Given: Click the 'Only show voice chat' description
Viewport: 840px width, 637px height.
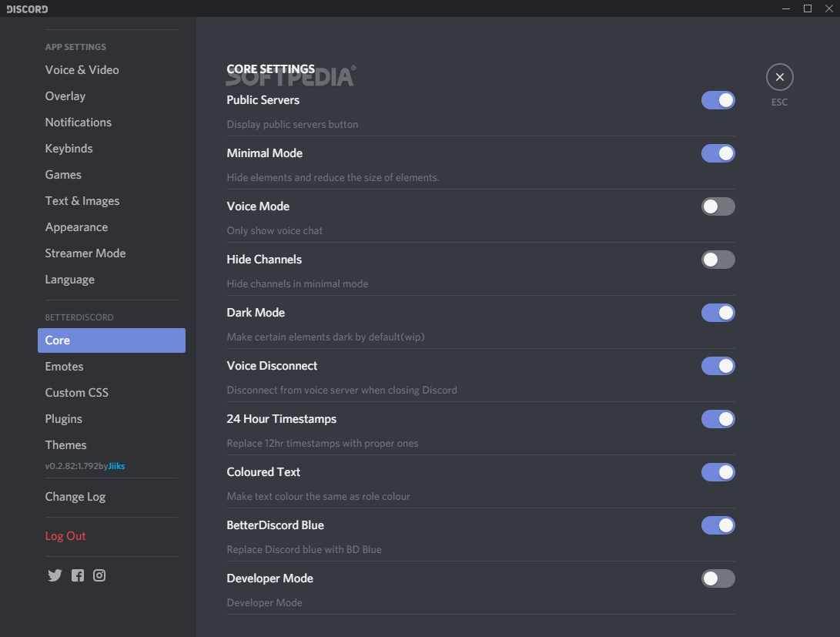Looking at the screenshot, I should pos(275,231).
